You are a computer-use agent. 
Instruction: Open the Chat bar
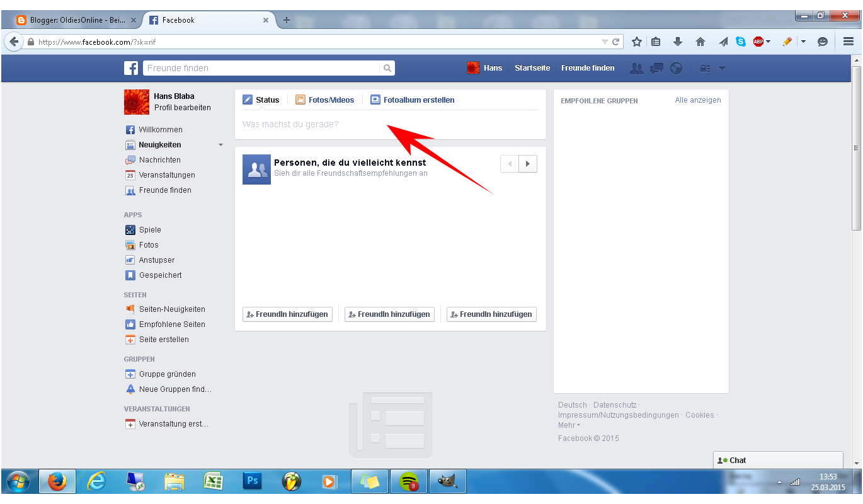(778, 461)
